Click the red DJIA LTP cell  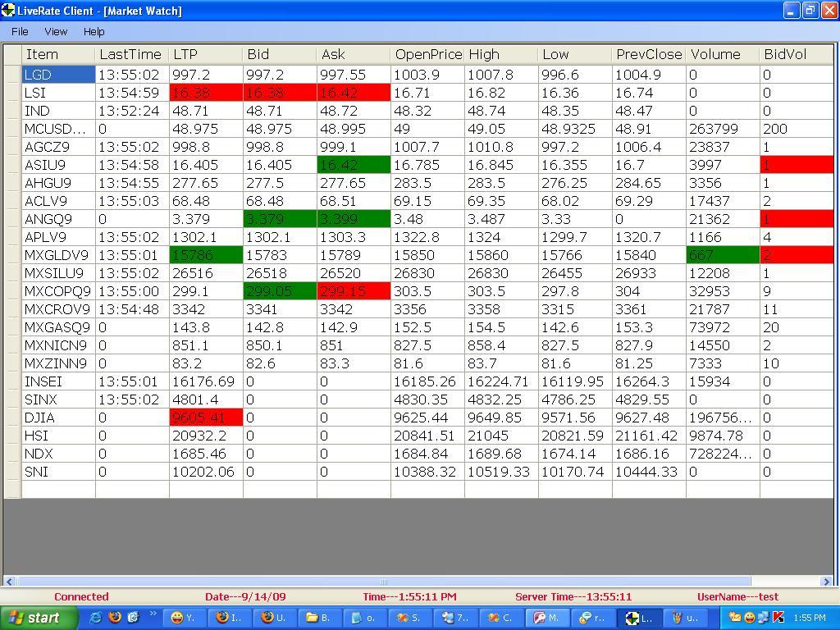point(205,418)
